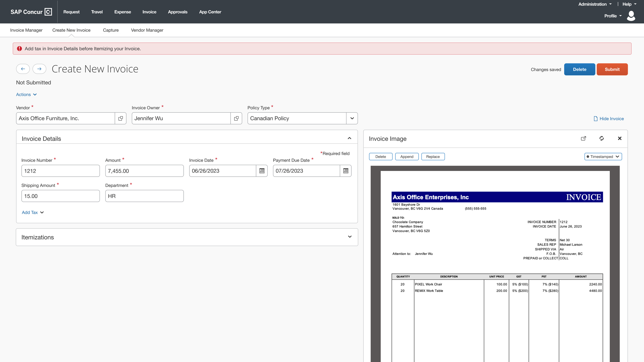Open the Add Tax dropdown
The height and width of the screenshot is (362, 644).
pyautogui.click(x=33, y=212)
